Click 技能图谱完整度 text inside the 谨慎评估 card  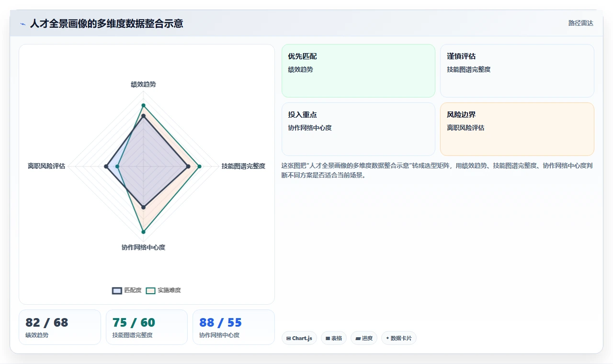coord(469,69)
